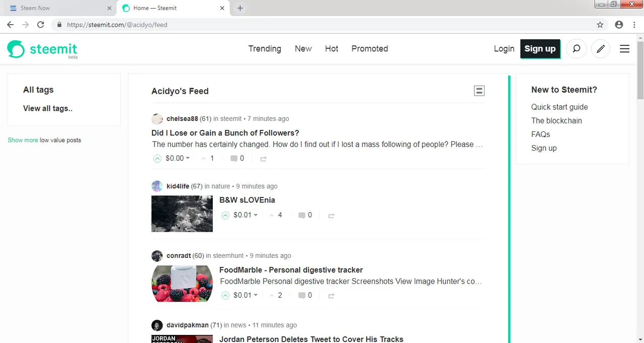The image size is (644, 343).
Task: Resteem the FoodMarble post
Action: (332, 296)
